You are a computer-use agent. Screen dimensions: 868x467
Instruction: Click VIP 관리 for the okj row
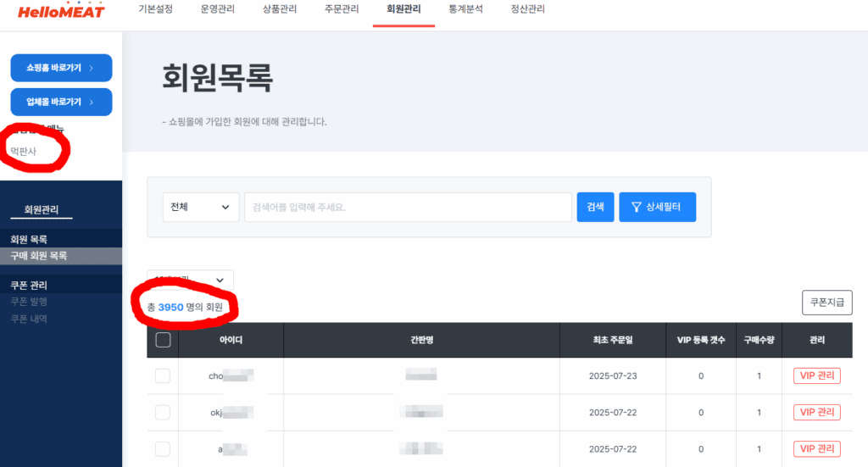click(816, 412)
